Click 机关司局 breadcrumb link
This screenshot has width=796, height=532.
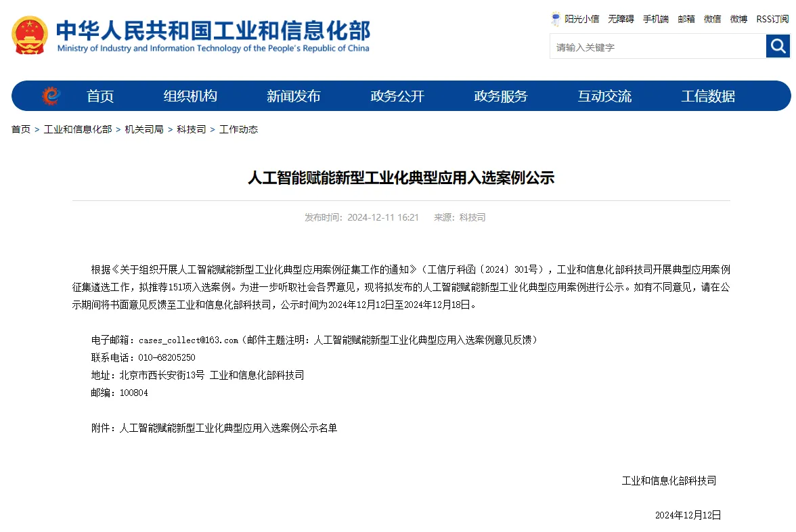coord(144,129)
